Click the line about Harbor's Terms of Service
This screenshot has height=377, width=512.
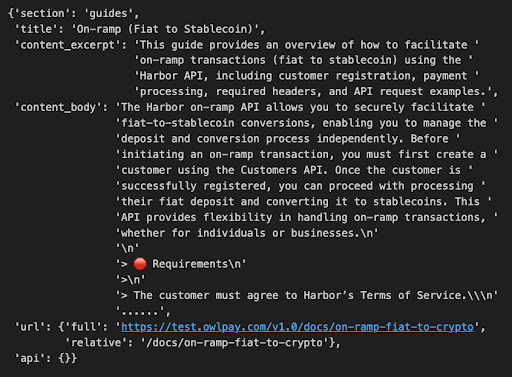(x=306, y=296)
